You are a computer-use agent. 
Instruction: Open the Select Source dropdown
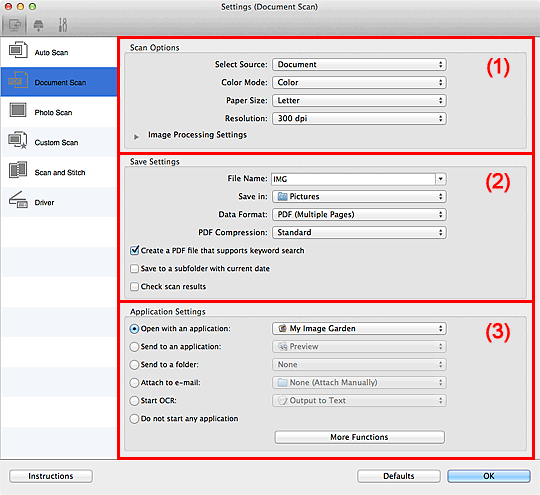click(x=359, y=64)
